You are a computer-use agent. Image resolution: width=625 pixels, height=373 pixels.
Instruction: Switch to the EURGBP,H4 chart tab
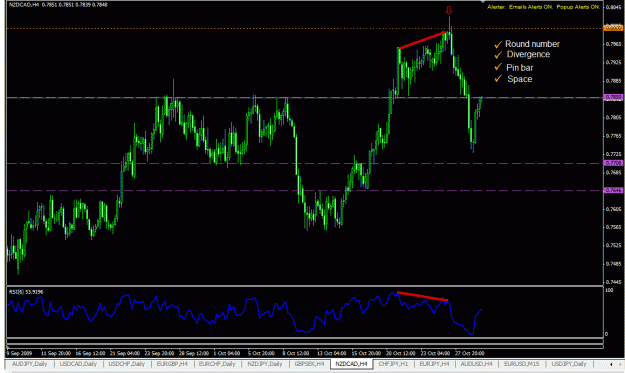(x=172, y=364)
